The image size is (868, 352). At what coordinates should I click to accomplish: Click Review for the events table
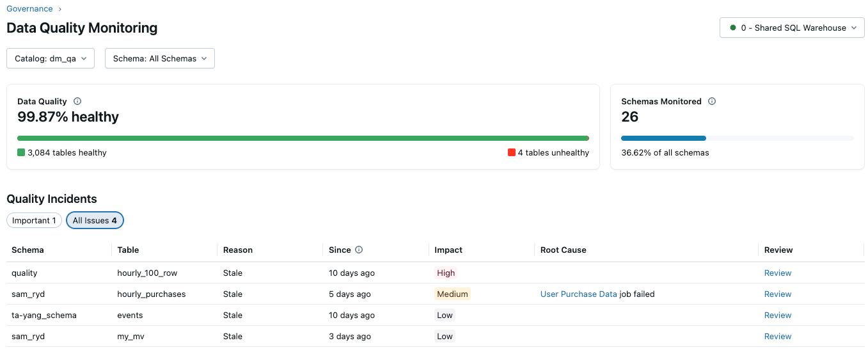click(x=777, y=316)
